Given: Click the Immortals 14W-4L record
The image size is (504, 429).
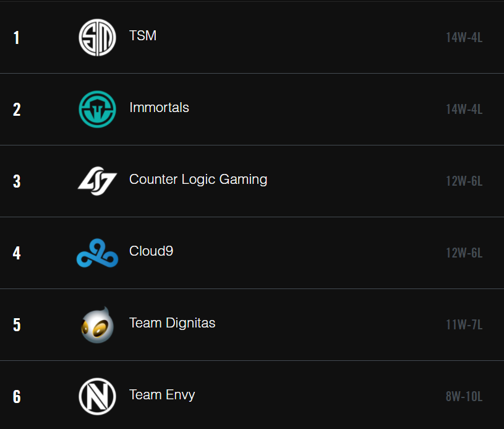Looking at the screenshot, I should click(x=464, y=110).
